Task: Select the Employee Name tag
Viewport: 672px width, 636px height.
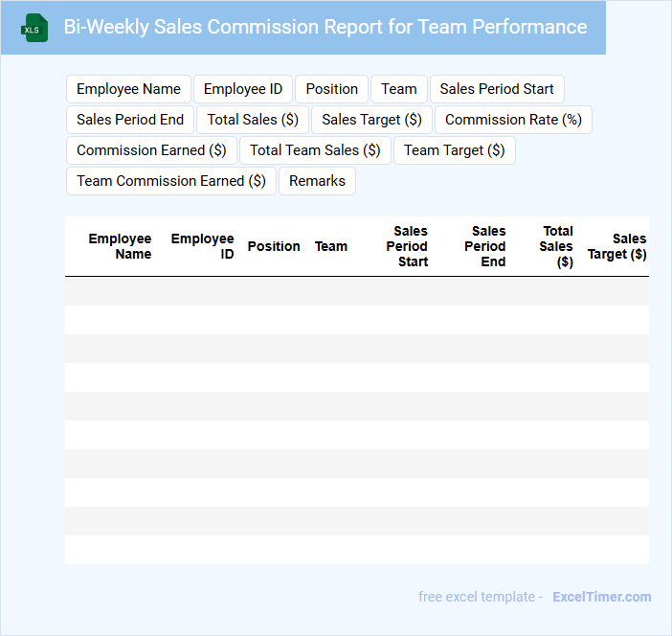Action: click(128, 89)
